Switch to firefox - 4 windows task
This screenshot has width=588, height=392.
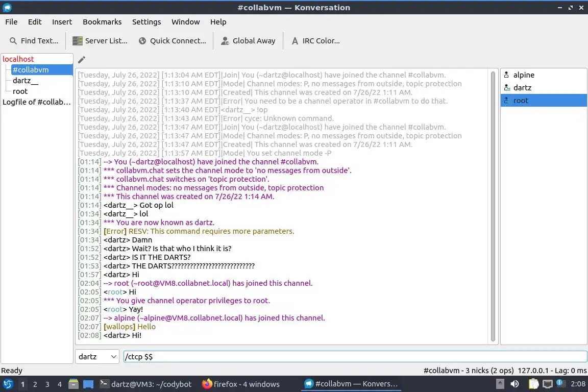click(x=241, y=384)
